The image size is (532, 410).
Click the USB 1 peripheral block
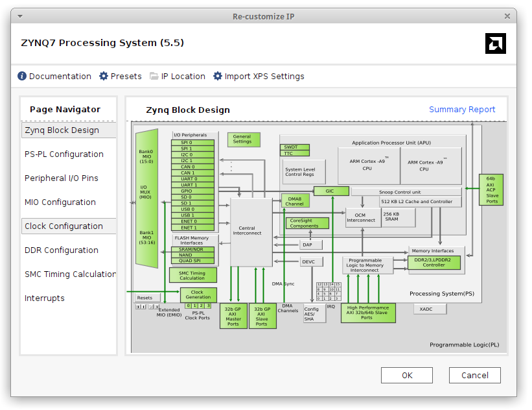pos(192,215)
